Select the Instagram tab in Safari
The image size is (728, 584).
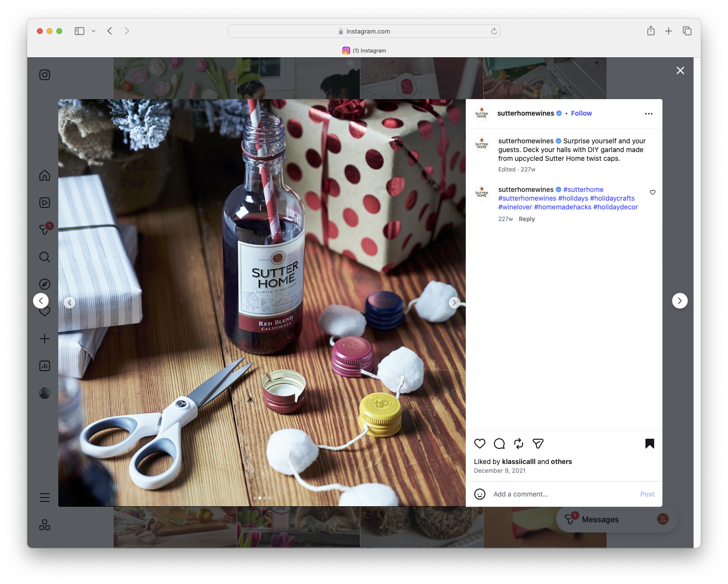click(x=364, y=51)
